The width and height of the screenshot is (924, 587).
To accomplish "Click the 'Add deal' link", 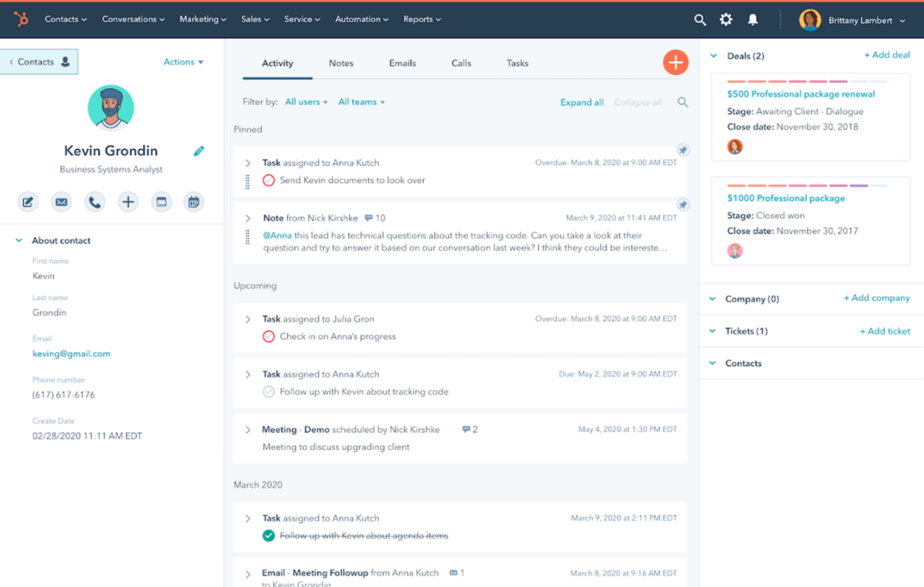I will click(x=886, y=55).
